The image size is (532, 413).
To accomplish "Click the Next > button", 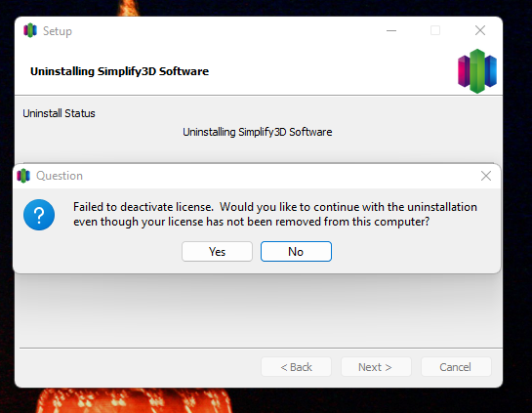I will pyautogui.click(x=376, y=367).
